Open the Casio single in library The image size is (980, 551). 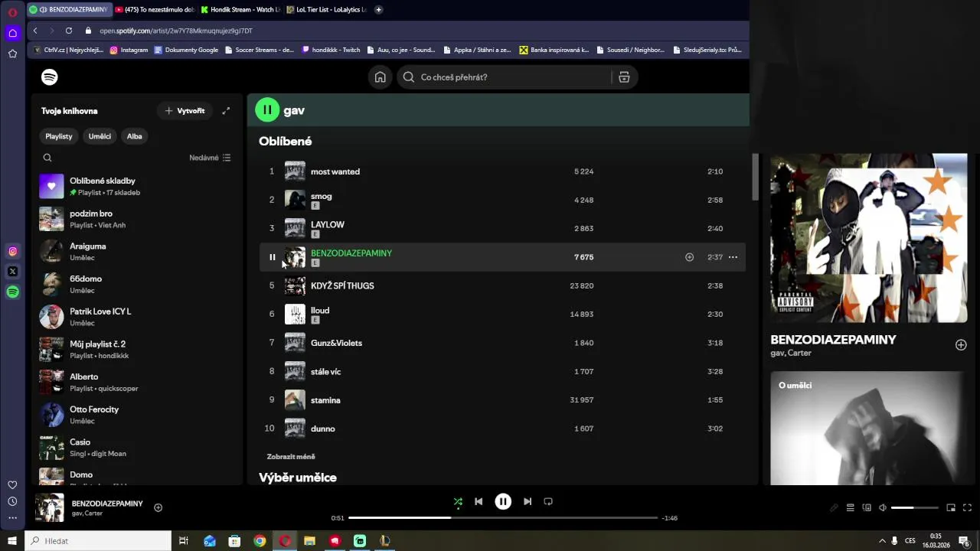pyautogui.click(x=138, y=448)
